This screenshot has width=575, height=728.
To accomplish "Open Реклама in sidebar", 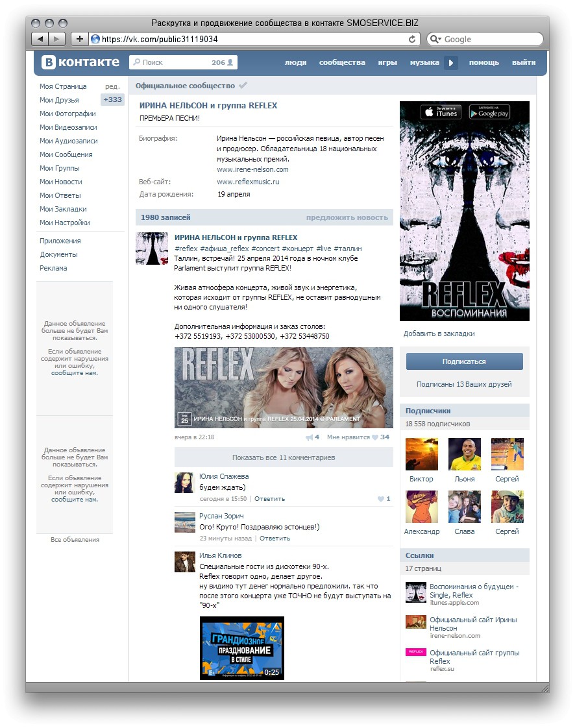I will (x=53, y=268).
